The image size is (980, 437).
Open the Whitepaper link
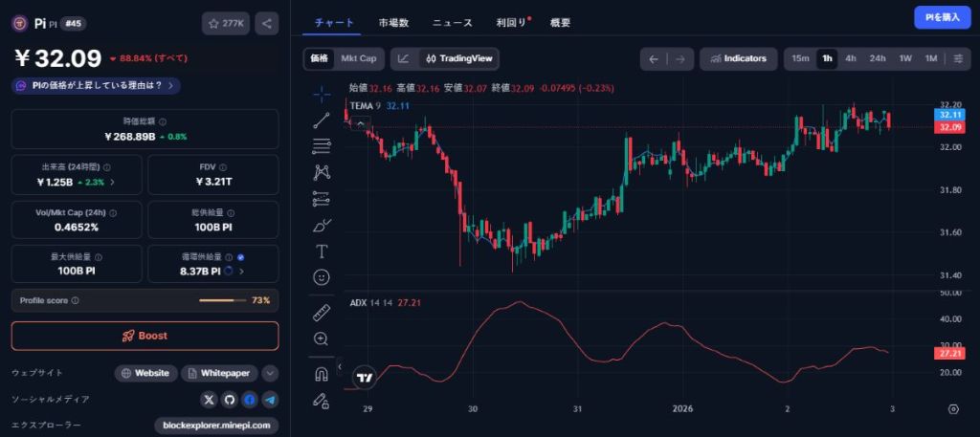tap(219, 373)
